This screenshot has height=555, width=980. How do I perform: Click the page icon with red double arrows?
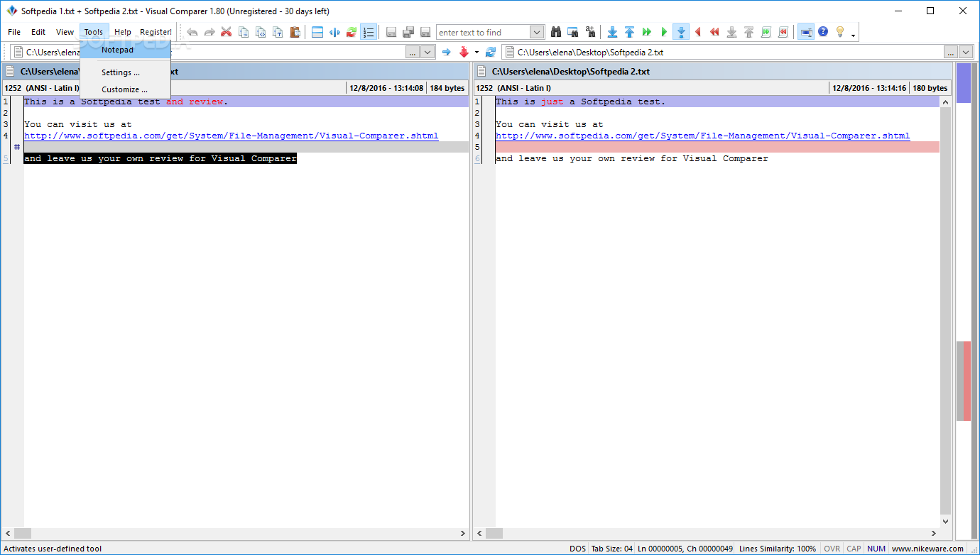[783, 32]
